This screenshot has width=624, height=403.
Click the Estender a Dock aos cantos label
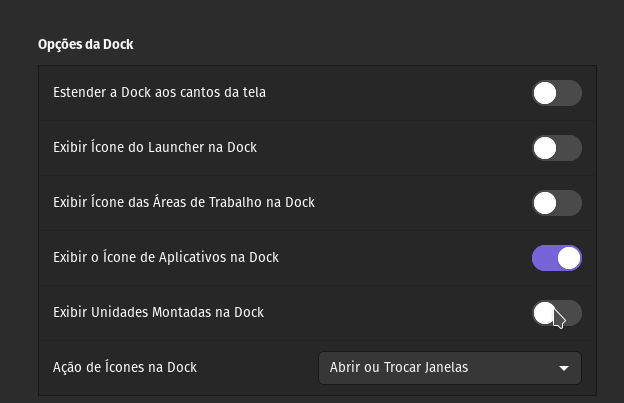(x=159, y=92)
